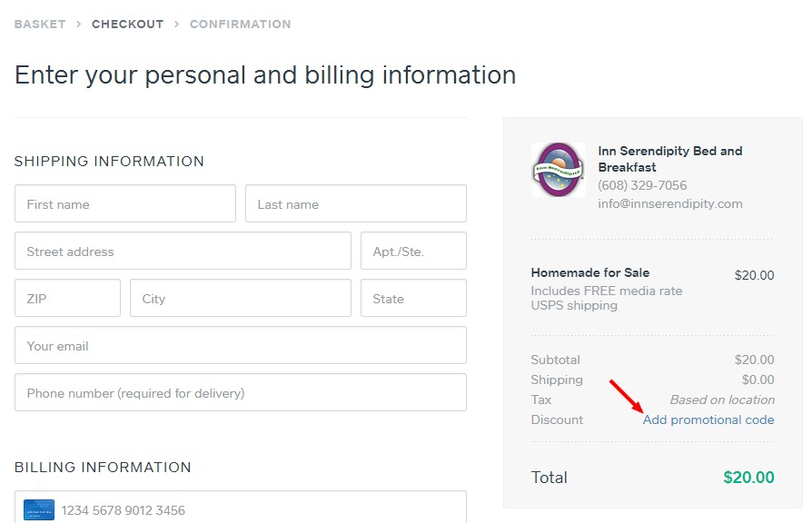This screenshot has width=812, height=523.
Task: Focus the Phone number field
Action: coord(241,392)
